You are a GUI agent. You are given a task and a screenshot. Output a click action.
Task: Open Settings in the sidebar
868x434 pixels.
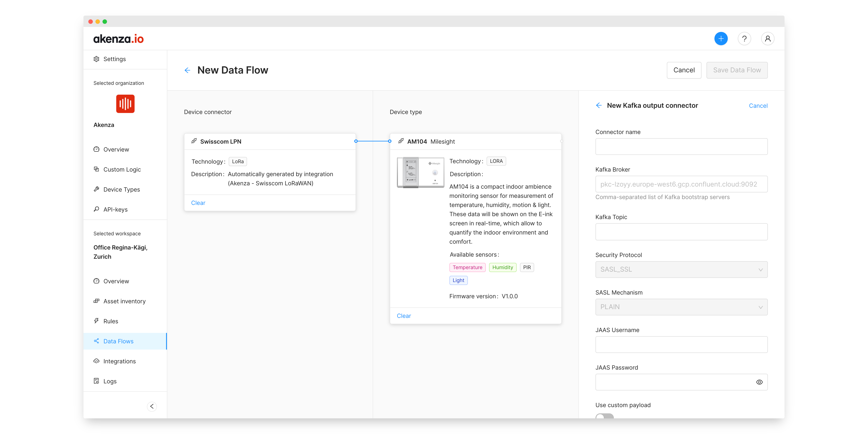[125, 59]
